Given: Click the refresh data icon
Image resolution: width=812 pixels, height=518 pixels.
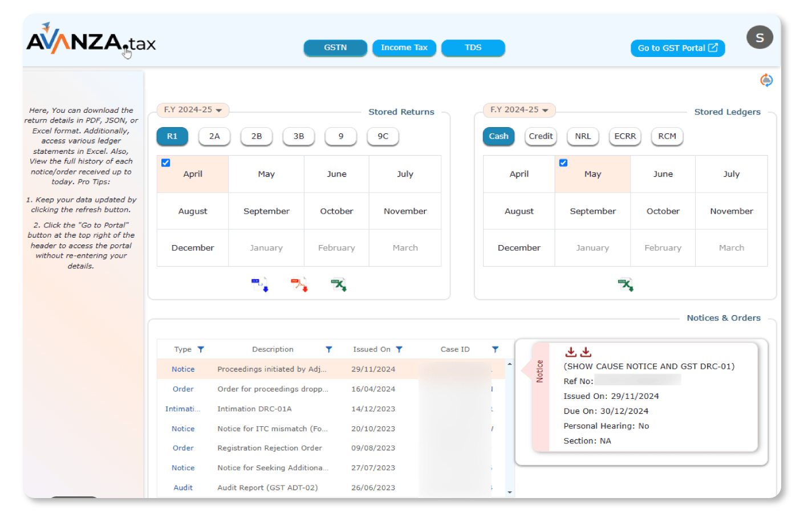Looking at the screenshot, I should click(x=766, y=80).
